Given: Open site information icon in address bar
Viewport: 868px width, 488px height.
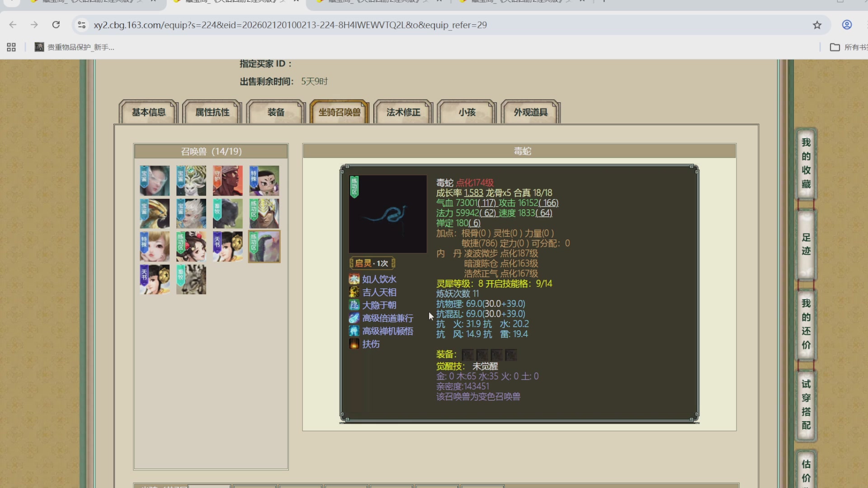Looking at the screenshot, I should click(82, 25).
